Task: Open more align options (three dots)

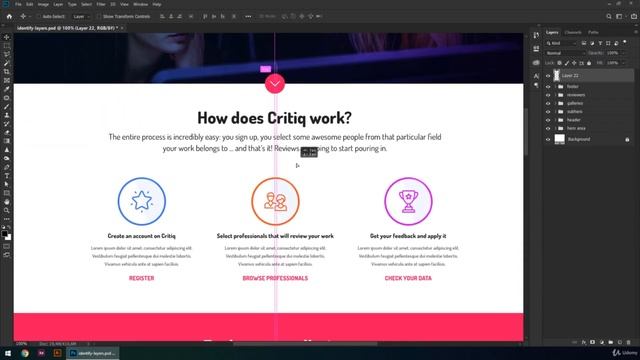Action: [248, 16]
